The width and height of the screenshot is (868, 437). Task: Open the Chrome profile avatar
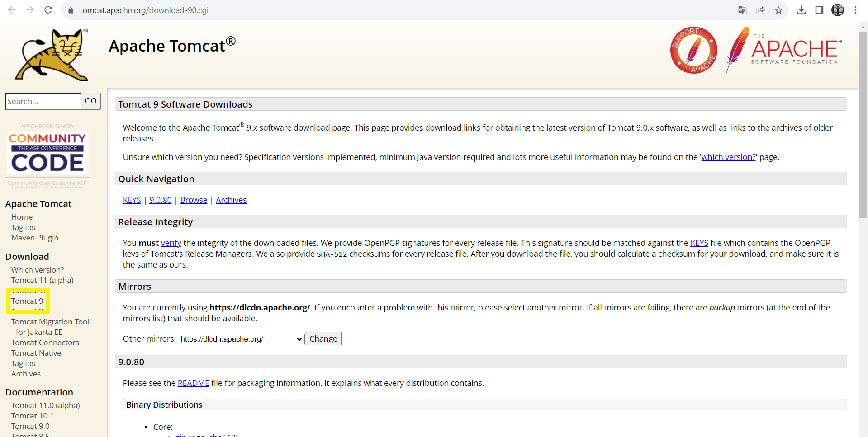click(838, 10)
